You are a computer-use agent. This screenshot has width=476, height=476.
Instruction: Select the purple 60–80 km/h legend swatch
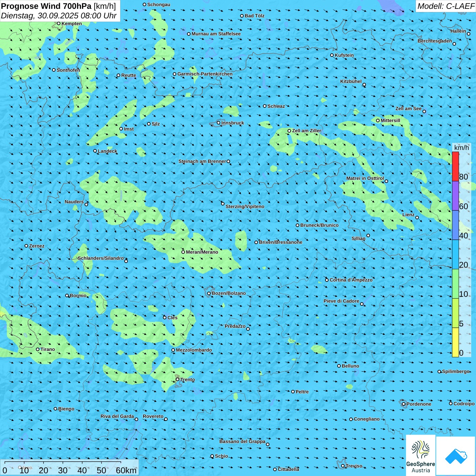pos(455,196)
